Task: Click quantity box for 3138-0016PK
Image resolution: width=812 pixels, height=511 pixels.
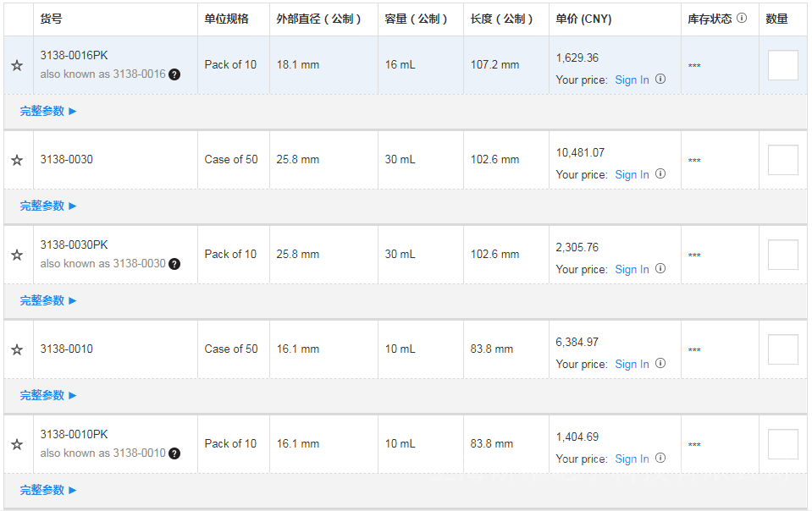Action: (782, 65)
